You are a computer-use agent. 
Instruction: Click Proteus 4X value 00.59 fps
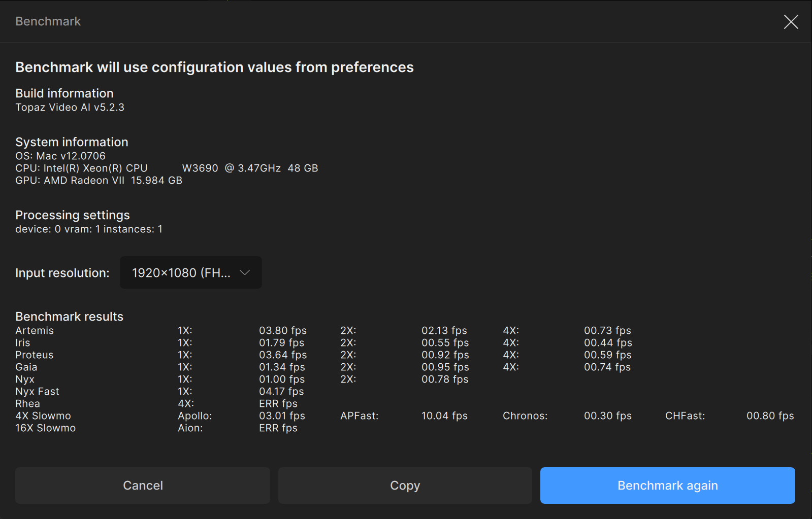(608, 355)
